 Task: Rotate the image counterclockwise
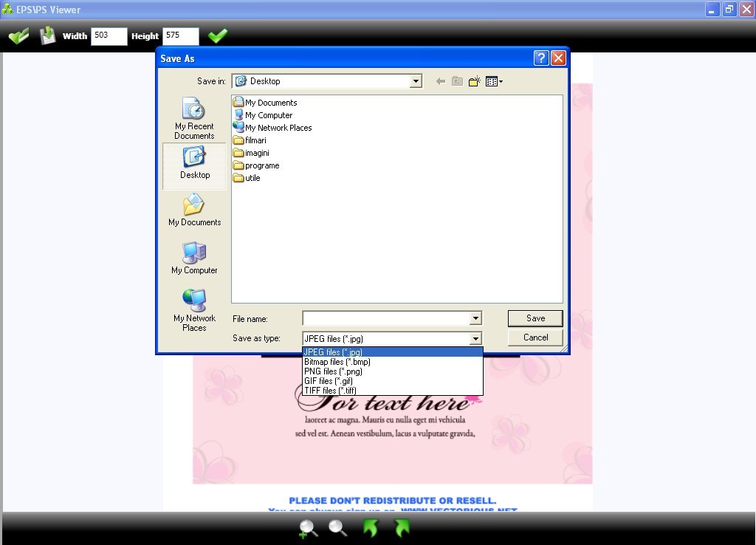coord(371,528)
